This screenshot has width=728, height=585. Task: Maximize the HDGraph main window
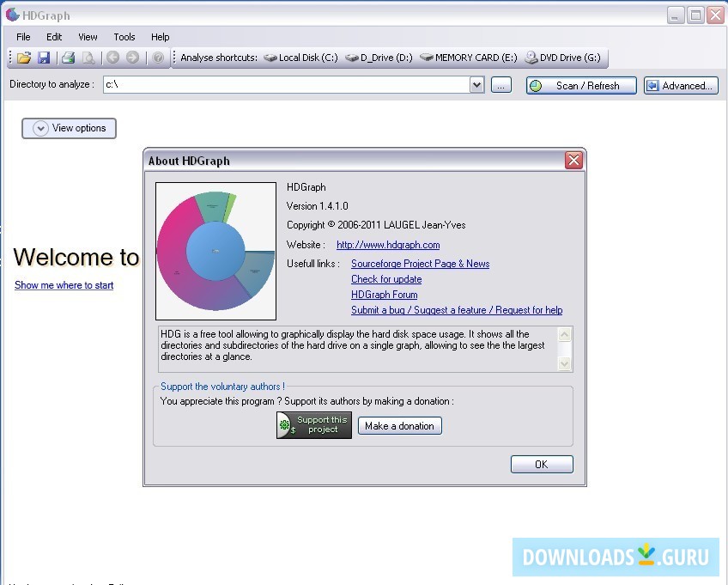(x=695, y=15)
